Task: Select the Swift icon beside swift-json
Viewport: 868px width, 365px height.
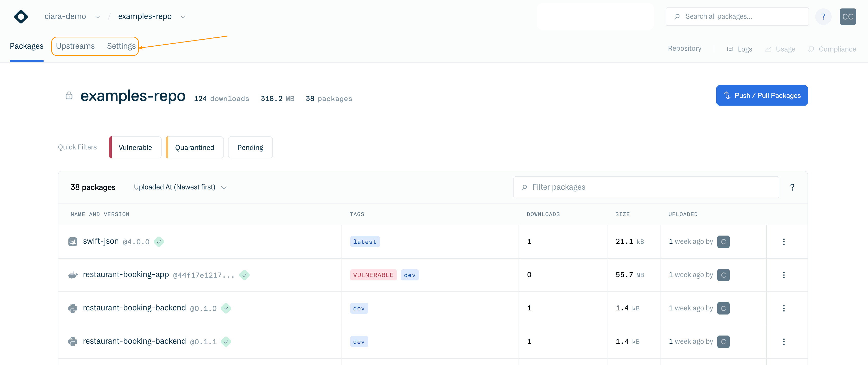Action: [73, 241]
